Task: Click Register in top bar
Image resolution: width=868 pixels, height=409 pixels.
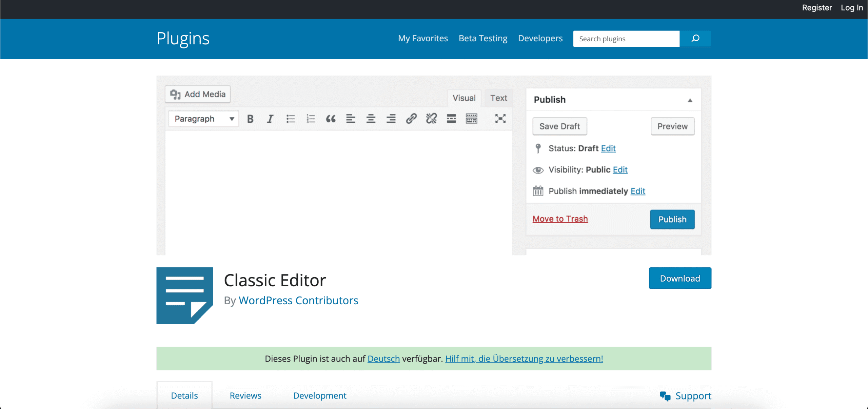Action: (x=817, y=7)
